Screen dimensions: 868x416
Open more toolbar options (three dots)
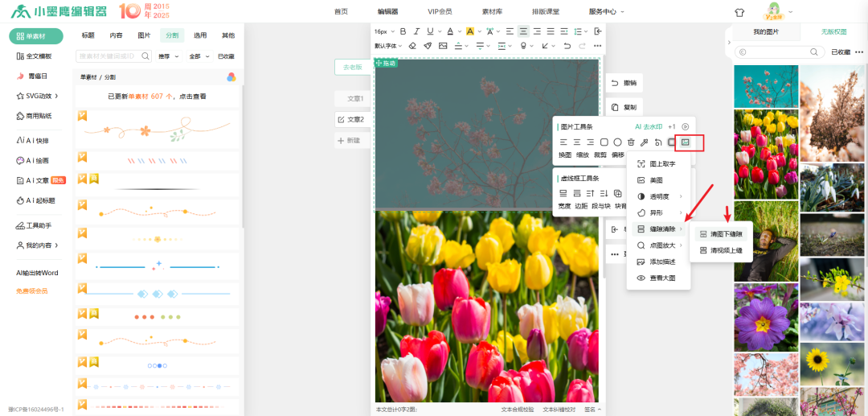tap(597, 45)
